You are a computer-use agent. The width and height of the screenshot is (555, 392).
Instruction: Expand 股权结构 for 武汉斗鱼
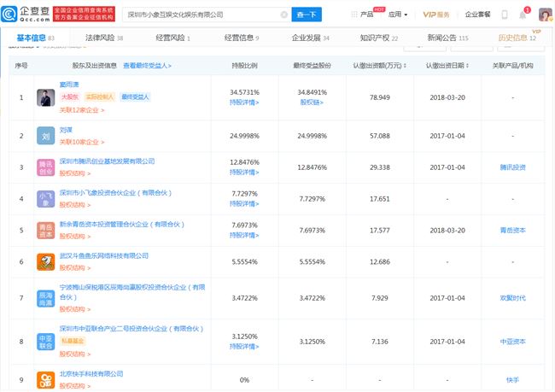(75, 268)
